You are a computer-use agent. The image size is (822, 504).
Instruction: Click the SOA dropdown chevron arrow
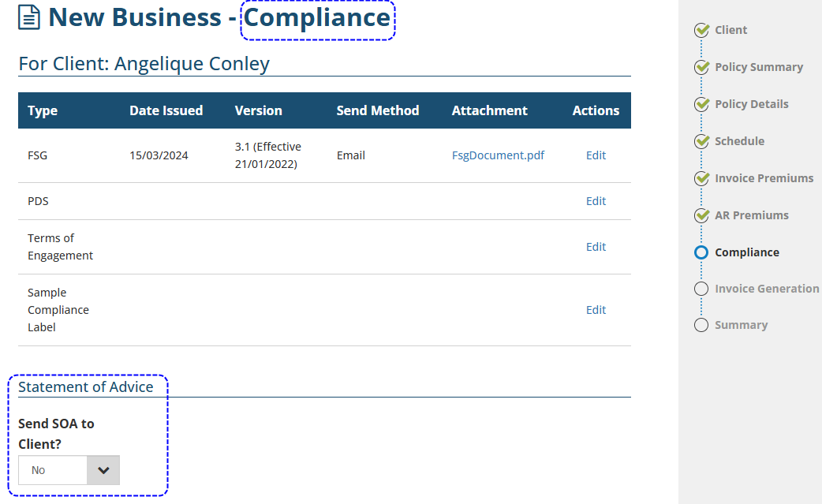[103, 470]
